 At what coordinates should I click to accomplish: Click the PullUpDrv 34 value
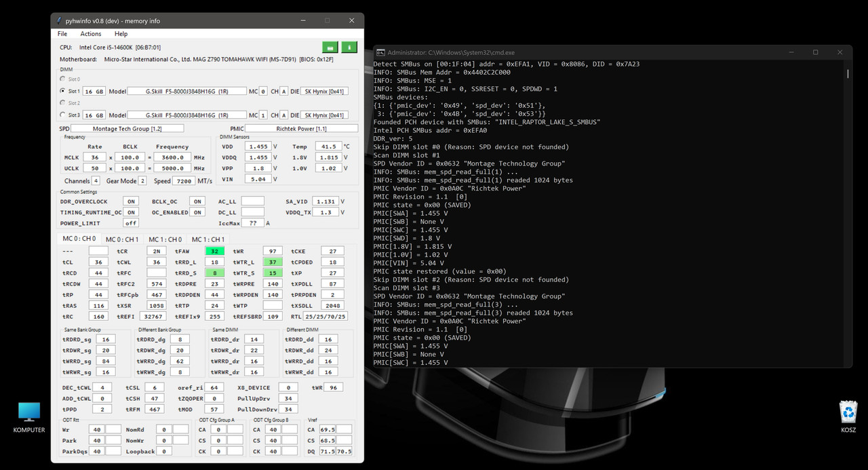point(288,398)
